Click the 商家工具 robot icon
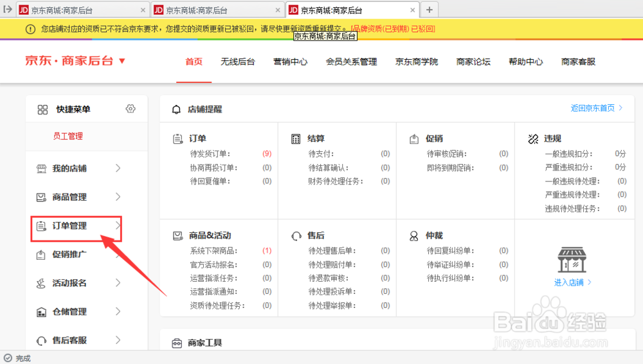Screen dimensions: 643x364 (177, 343)
